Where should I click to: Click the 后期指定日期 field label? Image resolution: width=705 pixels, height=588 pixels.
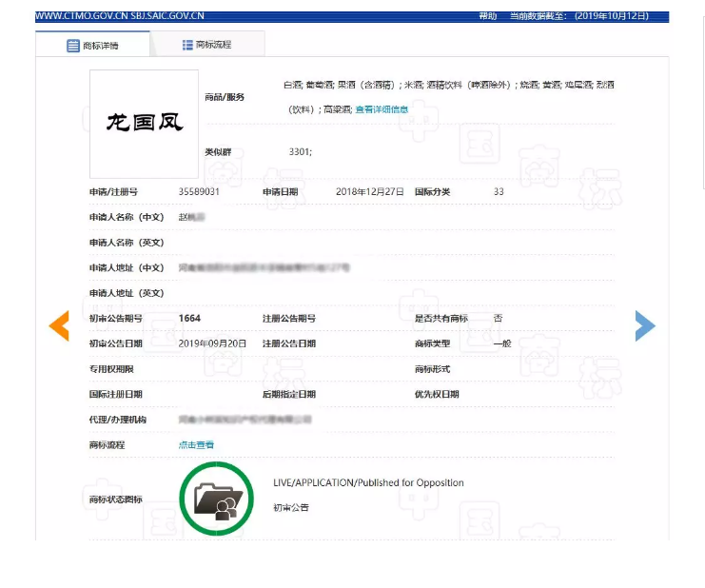point(289,394)
